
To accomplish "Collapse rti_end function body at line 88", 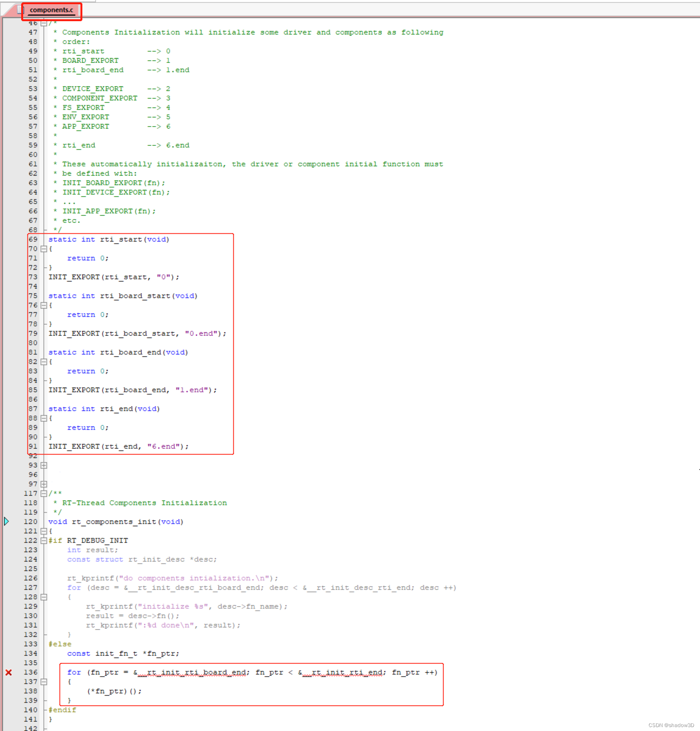I will click(x=44, y=418).
